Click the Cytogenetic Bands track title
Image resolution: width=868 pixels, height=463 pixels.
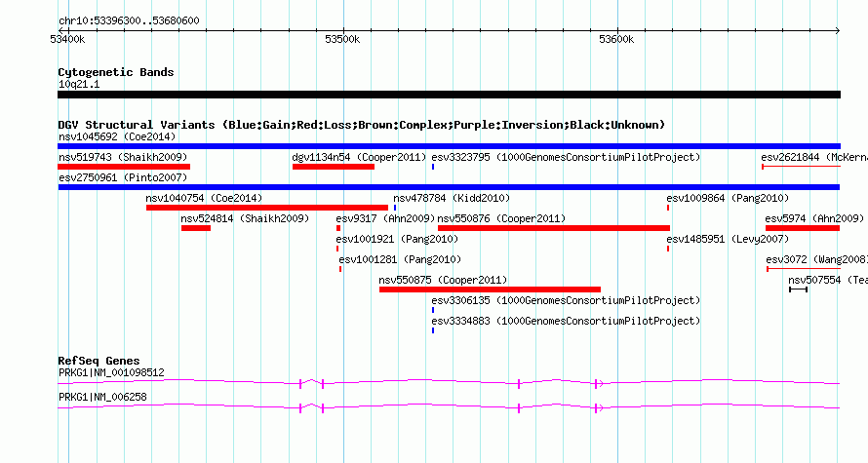click(x=116, y=72)
